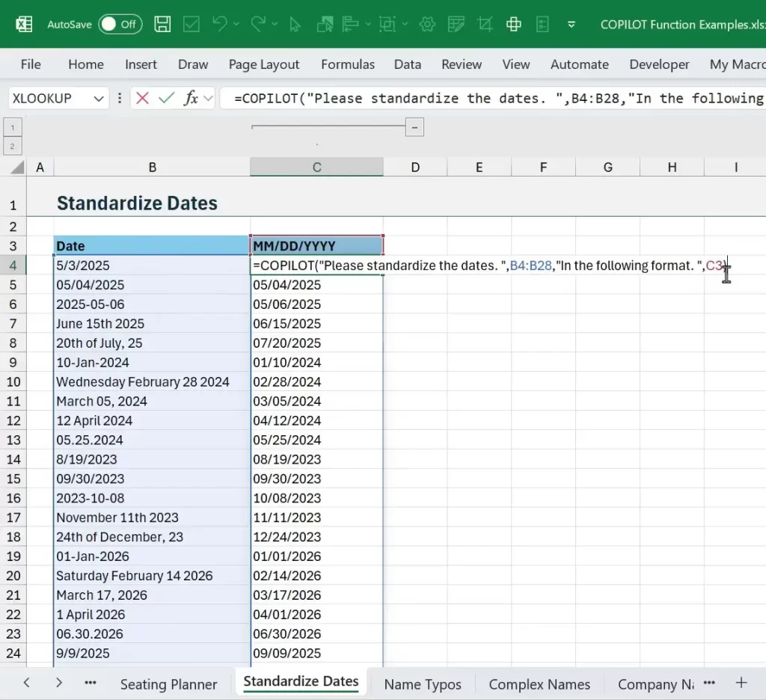Open the Draw ribbon tab
This screenshot has height=700, width=766.
pos(193,64)
